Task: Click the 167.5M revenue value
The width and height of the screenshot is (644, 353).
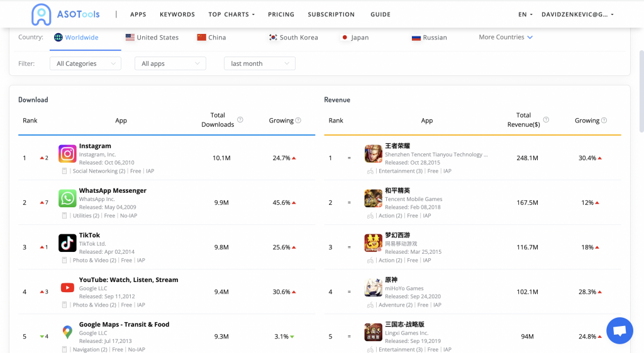Action: (528, 202)
